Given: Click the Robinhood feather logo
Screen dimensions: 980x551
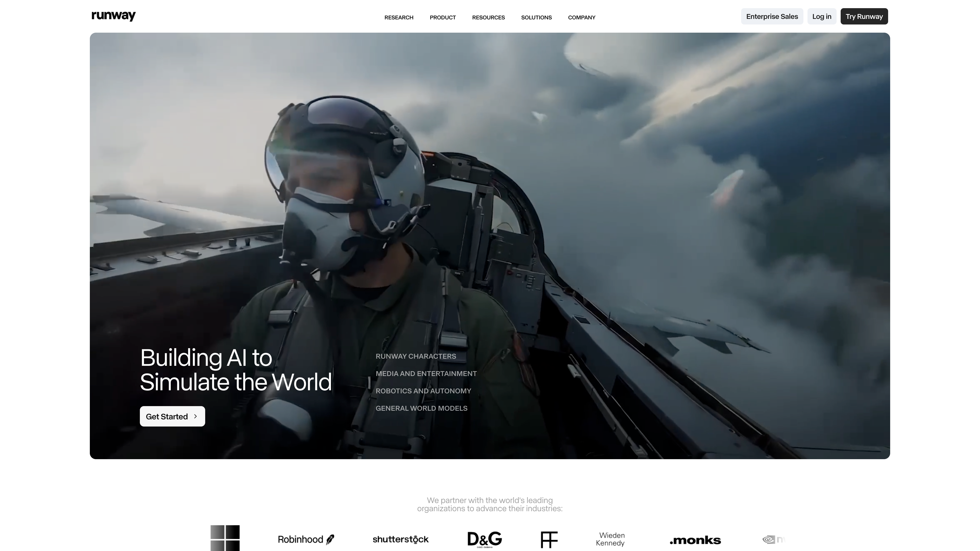Looking at the screenshot, I should 306,539.
